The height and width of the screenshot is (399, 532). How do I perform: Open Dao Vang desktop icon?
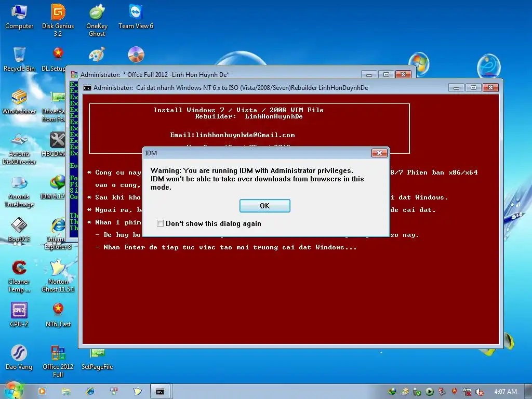(x=19, y=357)
